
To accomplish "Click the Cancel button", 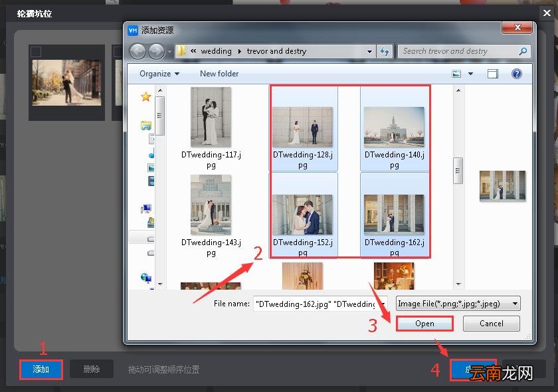I will 492,324.
